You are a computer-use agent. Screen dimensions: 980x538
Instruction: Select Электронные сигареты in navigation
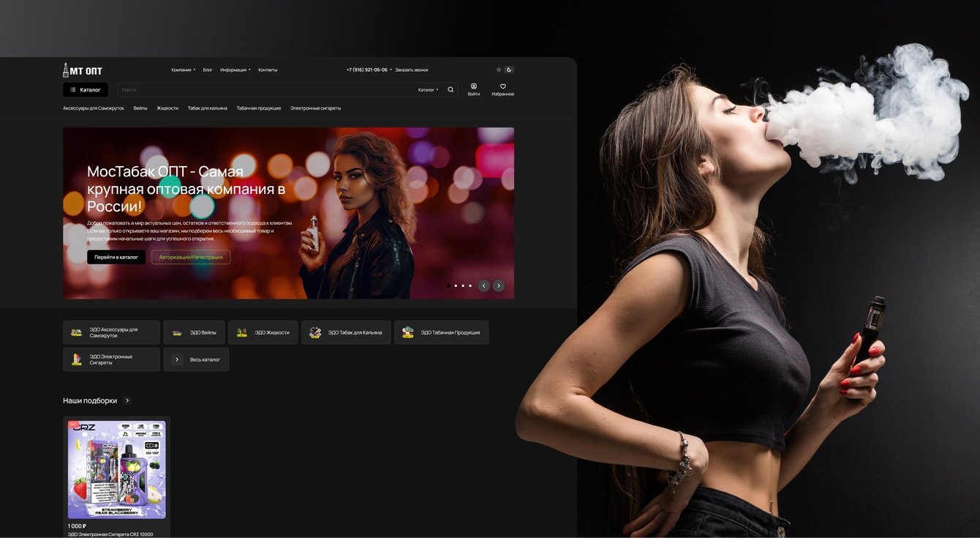[x=315, y=108]
